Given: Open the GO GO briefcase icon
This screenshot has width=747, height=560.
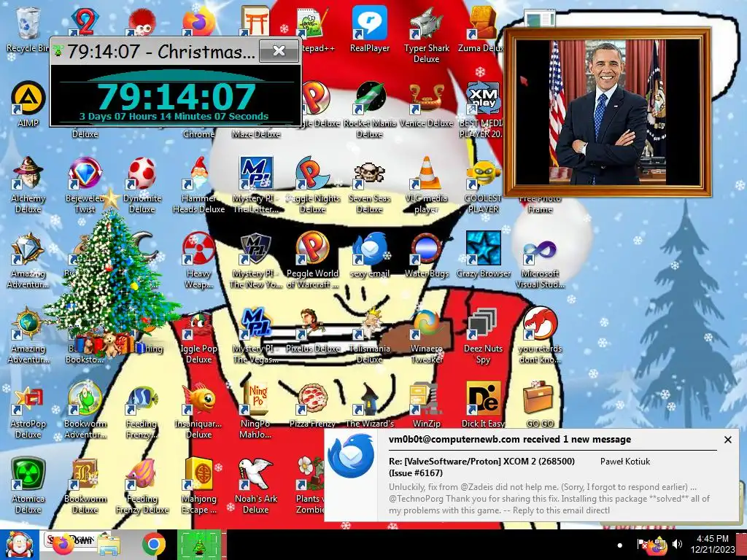Looking at the screenshot, I should (x=541, y=405).
